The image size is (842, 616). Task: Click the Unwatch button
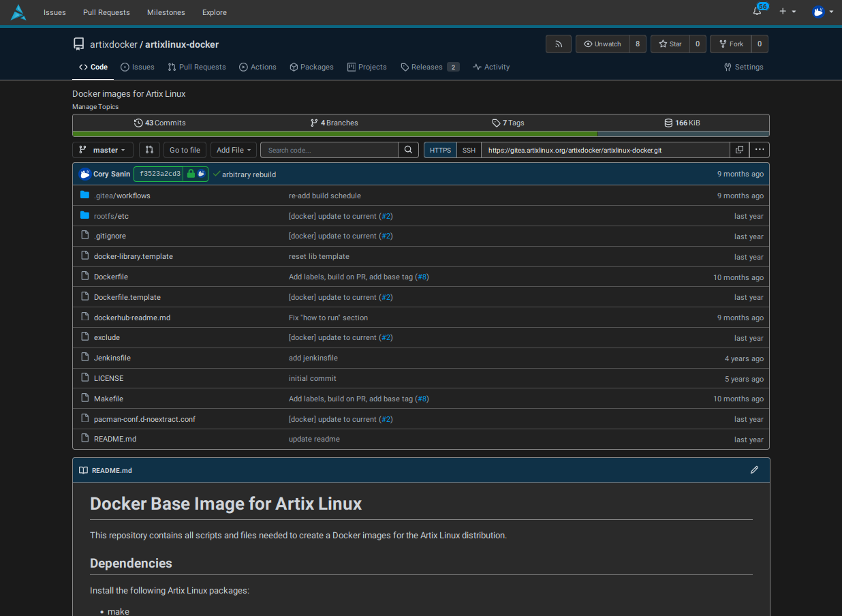point(602,44)
